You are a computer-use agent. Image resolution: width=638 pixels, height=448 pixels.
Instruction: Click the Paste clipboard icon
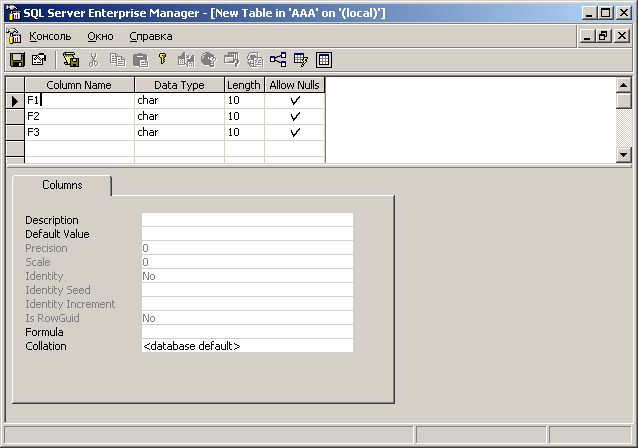click(x=140, y=60)
